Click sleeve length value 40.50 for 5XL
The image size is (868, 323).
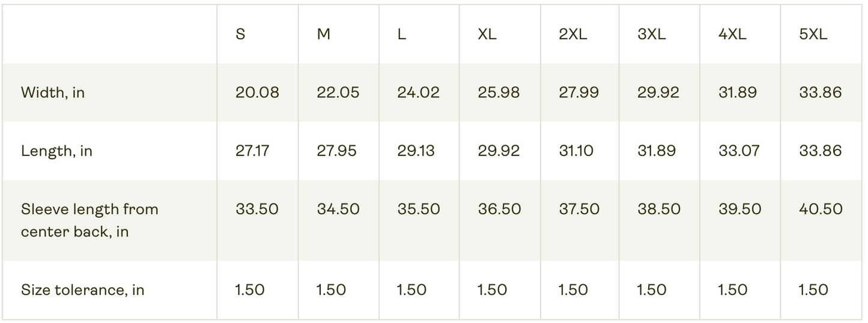821,209
